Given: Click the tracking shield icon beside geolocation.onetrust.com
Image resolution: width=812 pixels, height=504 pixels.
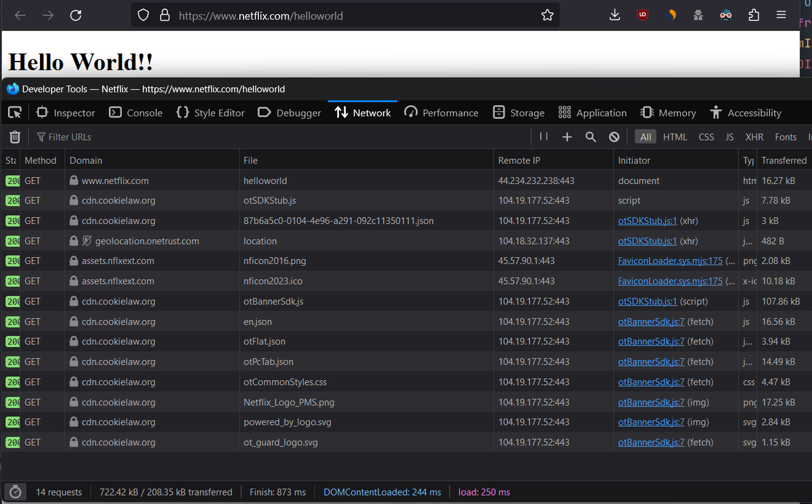Looking at the screenshot, I should 87,241.
